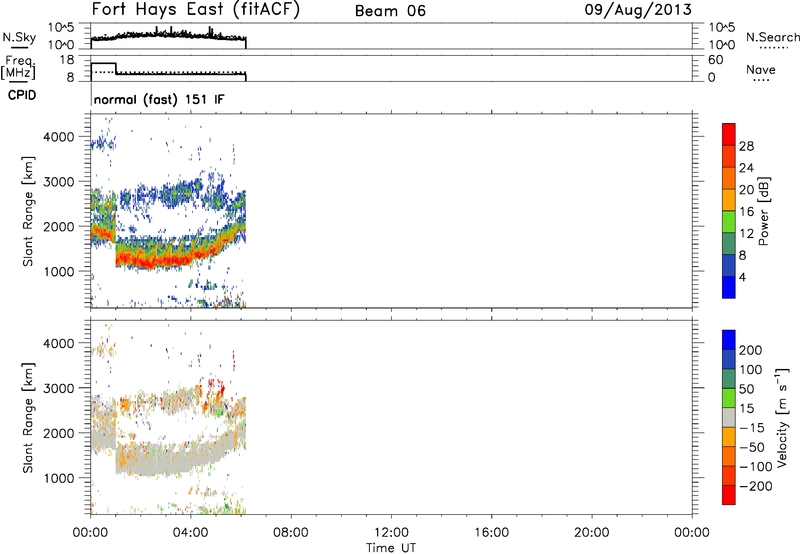Click the "CPID" label
The width and height of the screenshot is (800, 554).
coord(22,95)
